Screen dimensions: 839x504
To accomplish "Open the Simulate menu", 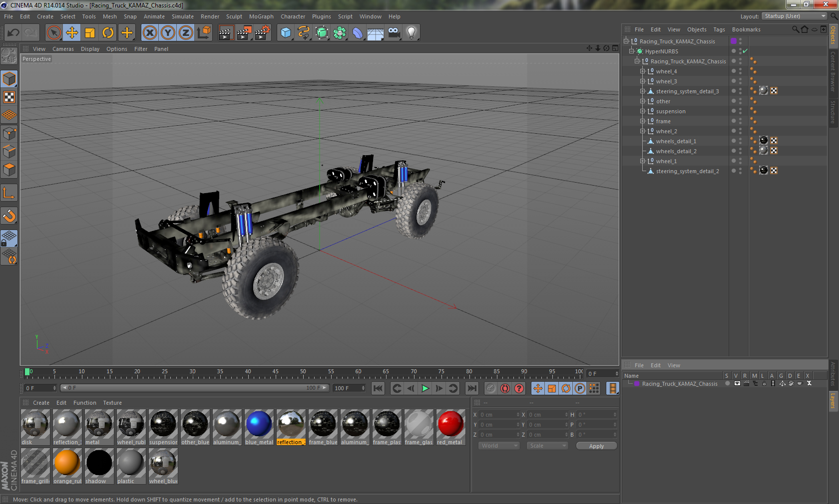I will (183, 16).
